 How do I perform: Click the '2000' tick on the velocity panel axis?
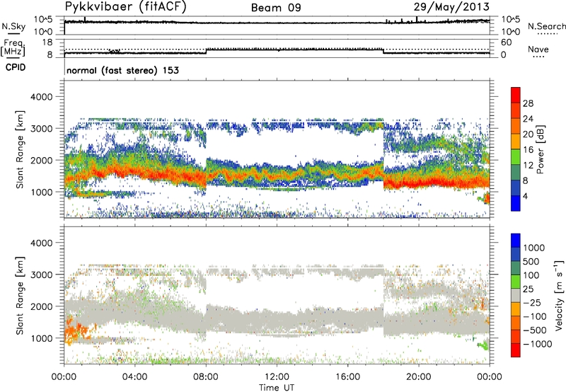pyautogui.click(x=41, y=306)
